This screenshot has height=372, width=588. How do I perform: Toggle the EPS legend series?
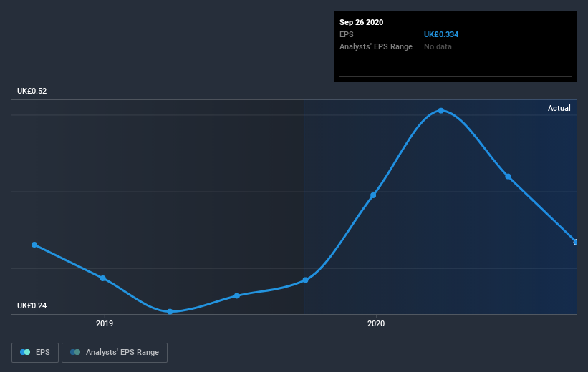35,352
